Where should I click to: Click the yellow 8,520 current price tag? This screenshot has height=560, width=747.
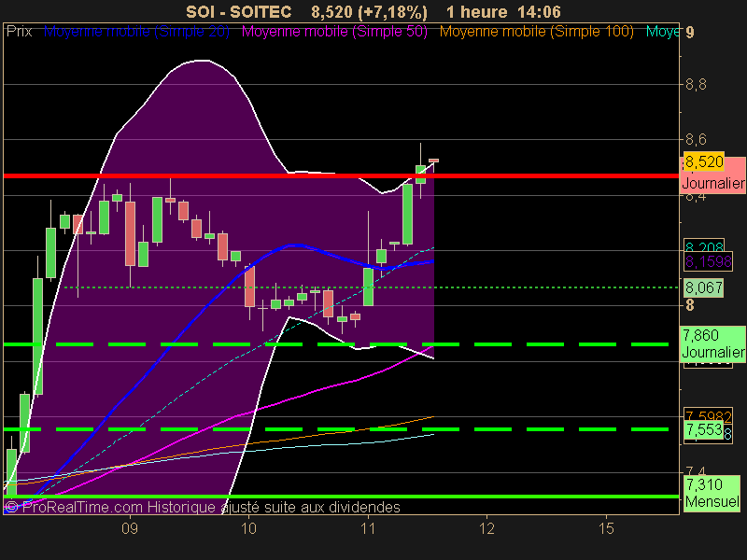pyautogui.click(x=704, y=161)
